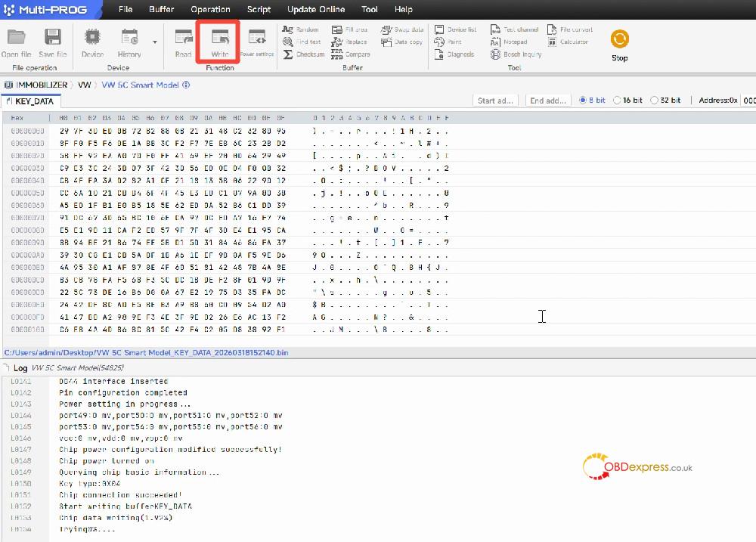The width and height of the screenshot is (756, 542).
Task: Open the Update Online menu
Action: pyautogui.click(x=316, y=9)
